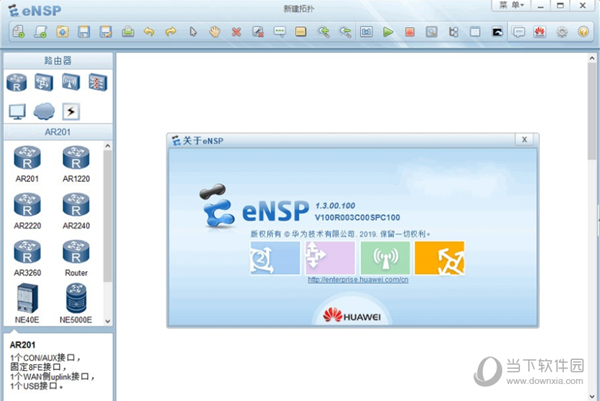Show all interfaces with the toolbar icon
Screen dimensions: 600x401
(x=453, y=31)
